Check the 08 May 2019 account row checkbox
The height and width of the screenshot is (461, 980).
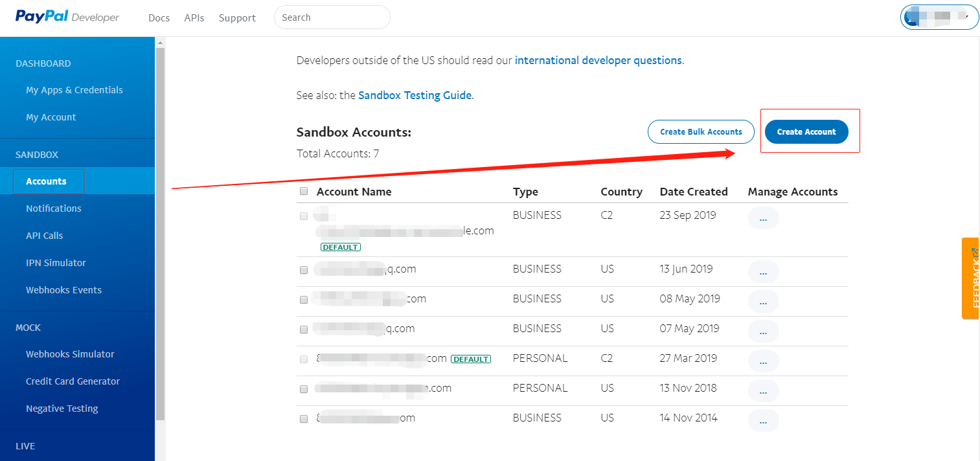point(304,300)
